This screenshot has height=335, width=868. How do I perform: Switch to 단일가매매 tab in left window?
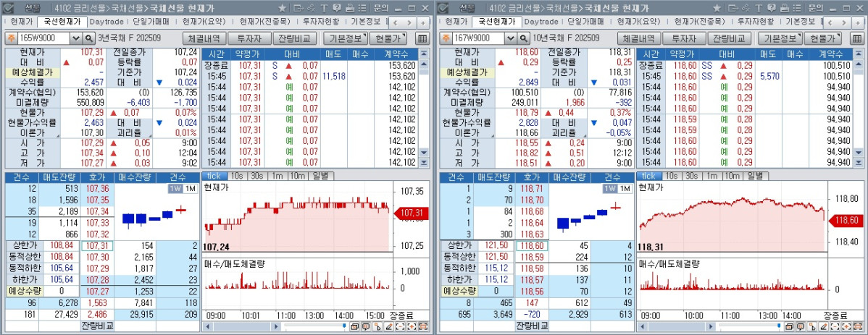[151, 22]
